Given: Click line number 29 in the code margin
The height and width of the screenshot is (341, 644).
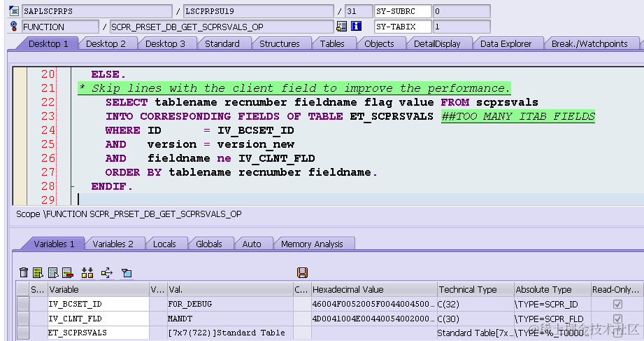Looking at the screenshot, I should click(x=48, y=200).
